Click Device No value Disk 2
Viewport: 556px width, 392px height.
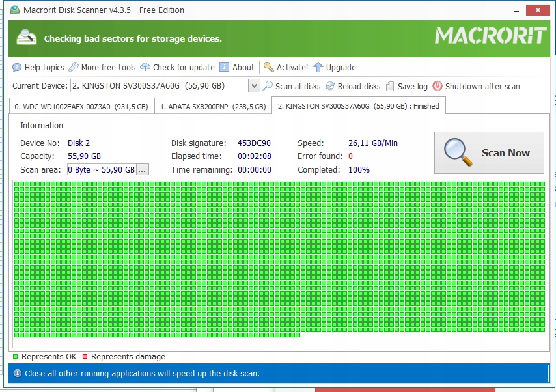(x=79, y=143)
